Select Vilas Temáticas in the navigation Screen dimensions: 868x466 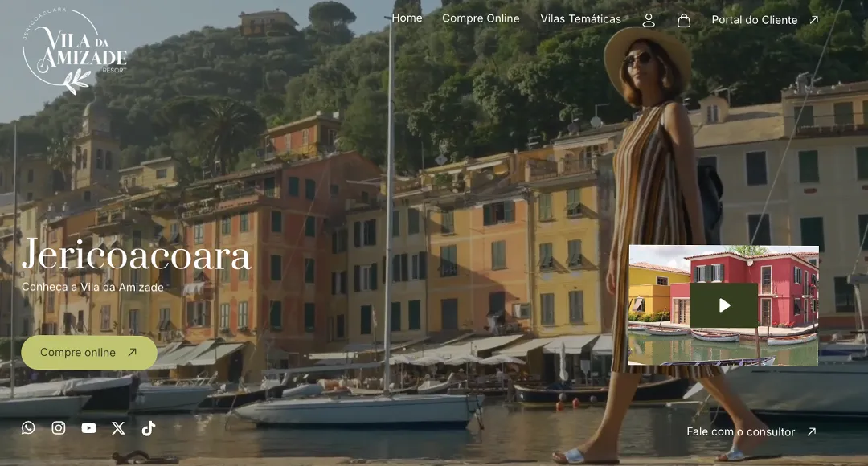(x=580, y=19)
